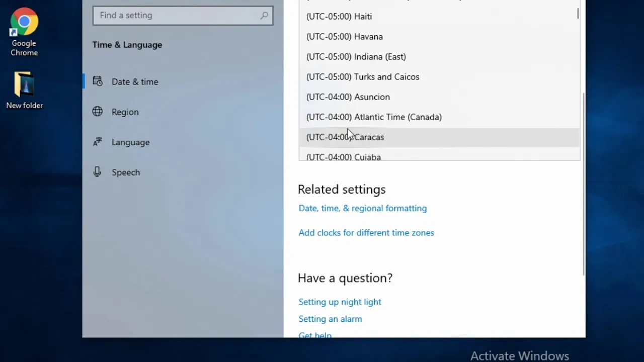Click Add clocks for different time zones
This screenshot has width=644, height=362.
pos(366,233)
